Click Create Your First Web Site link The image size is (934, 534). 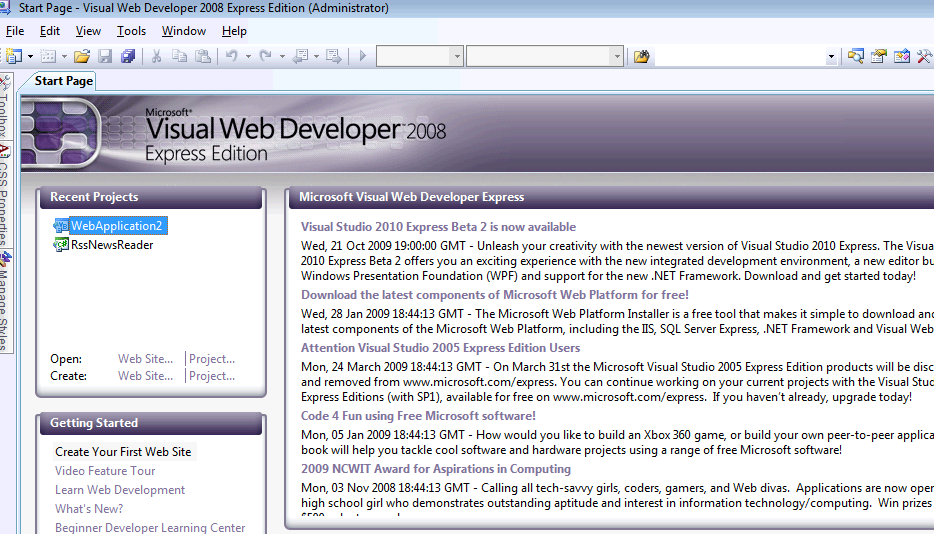[123, 452]
